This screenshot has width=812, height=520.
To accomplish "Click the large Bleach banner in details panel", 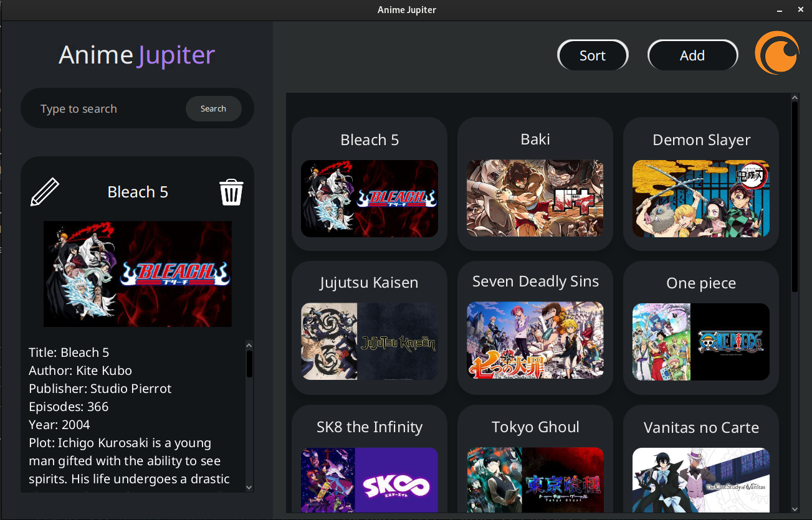I will point(138,274).
